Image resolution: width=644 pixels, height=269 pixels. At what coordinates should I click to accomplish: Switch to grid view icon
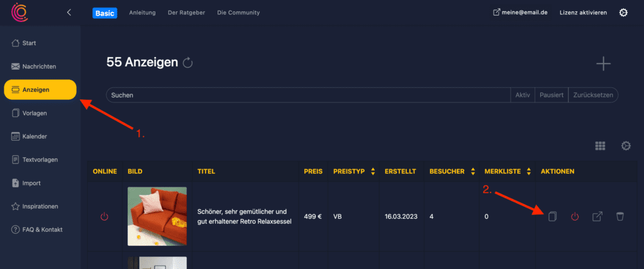click(601, 146)
